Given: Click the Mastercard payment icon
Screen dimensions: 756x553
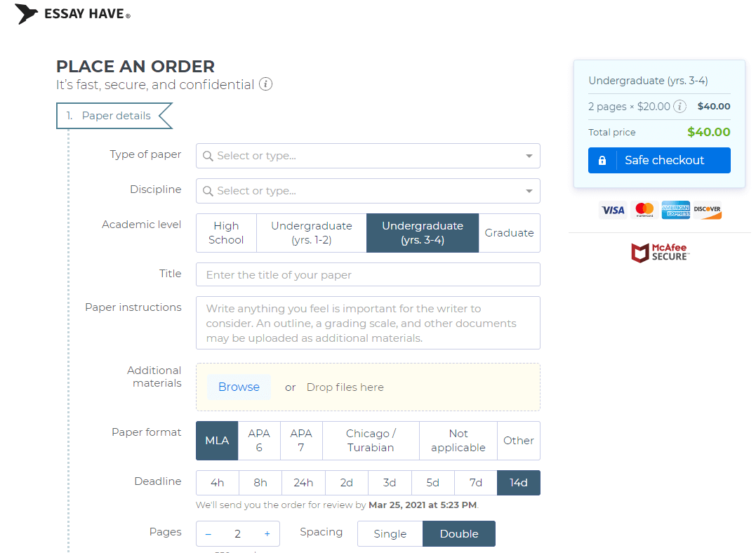Looking at the screenshot, I should coord(644,210).
